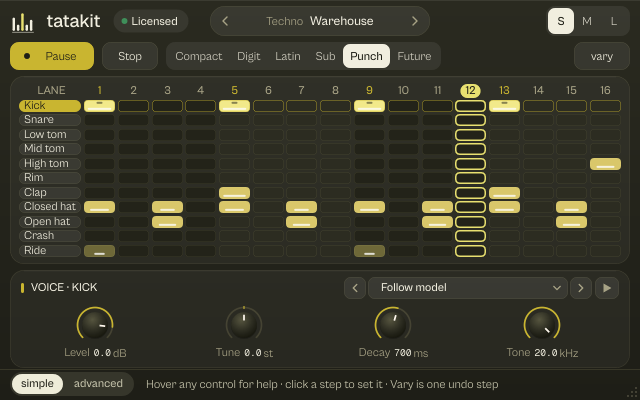Open the Follow model dropdown
The width and height of the screenshot is (640, 400).
[468, 288]
